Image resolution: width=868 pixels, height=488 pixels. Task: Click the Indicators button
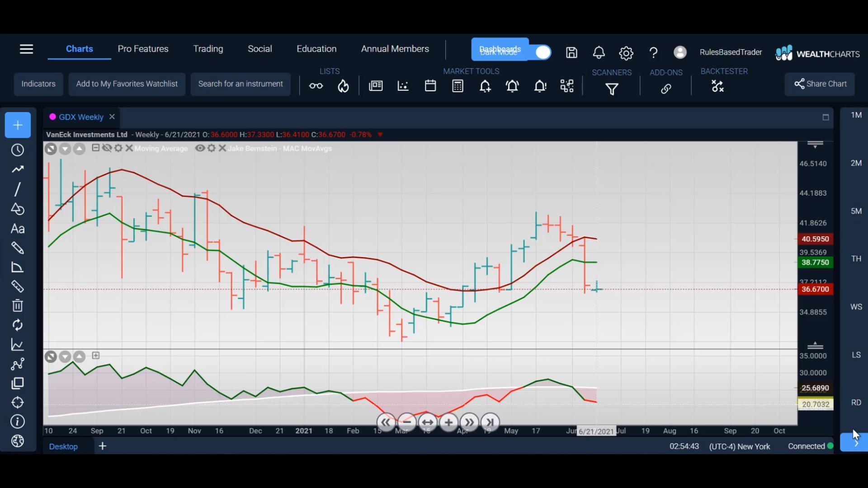pyautogui.click(x=38, y=84)
